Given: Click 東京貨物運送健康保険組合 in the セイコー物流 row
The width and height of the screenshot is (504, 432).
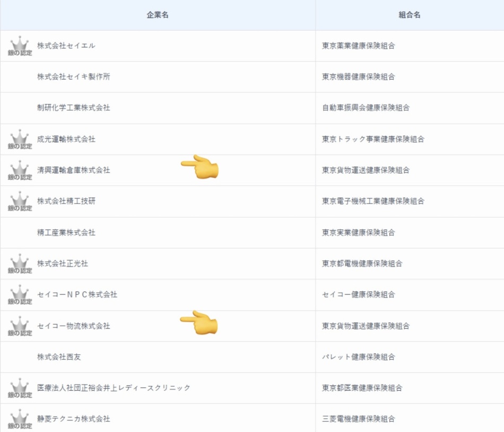Looking at the screenshot, I should click(366, 325).
